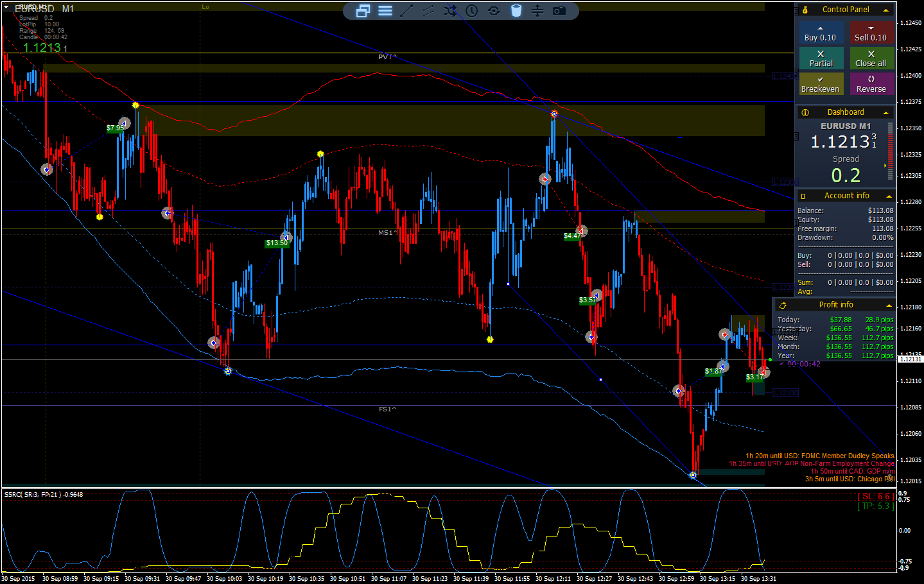The width and height of the screenshot is (924, 584).
Task: Click the Today's profit $37.88 value
Action: (841, 320)
